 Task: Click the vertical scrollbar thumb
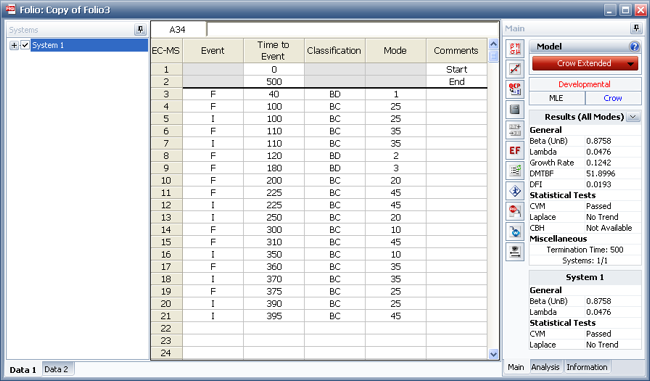tap(493, 56)
